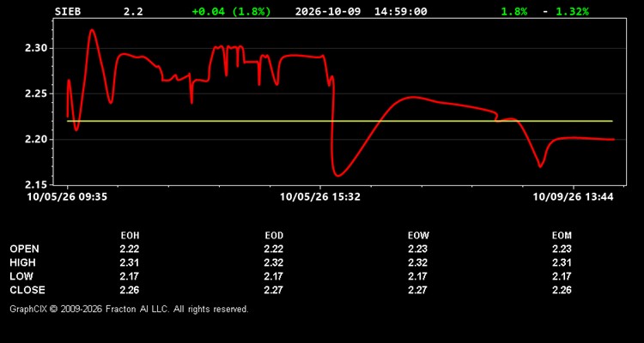
Task: Click the EOM column header
Action: point(562,236)
